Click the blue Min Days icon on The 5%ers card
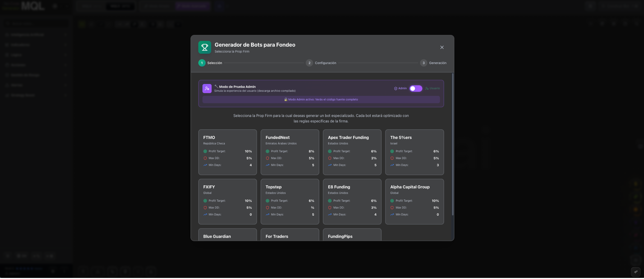 392,165
